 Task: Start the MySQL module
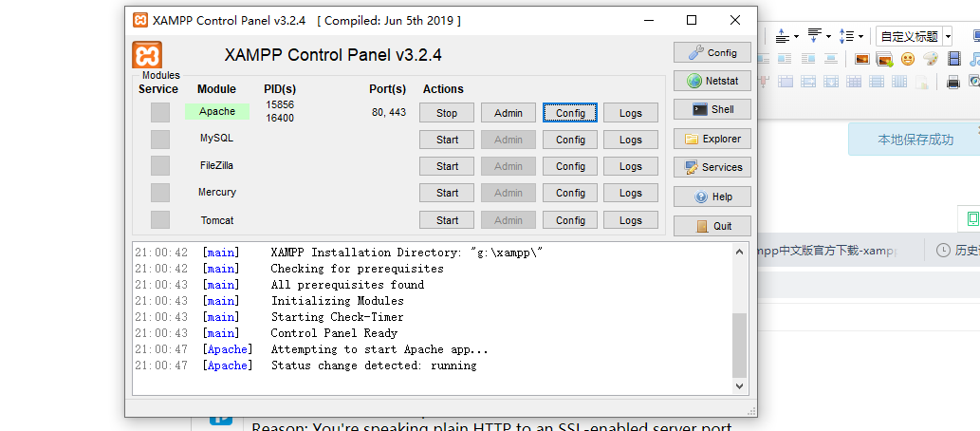pos(447,140)
